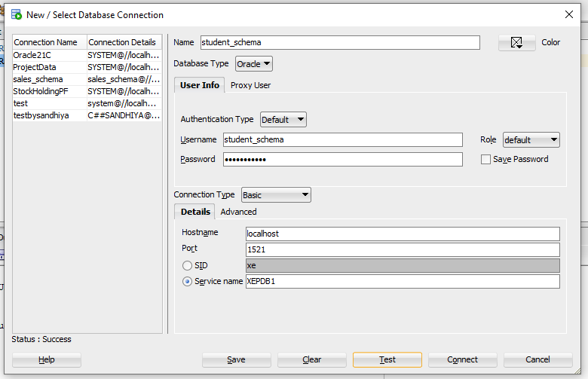The image size is (588, 379).
Task: Click the Test button
Action: point(387,360)
